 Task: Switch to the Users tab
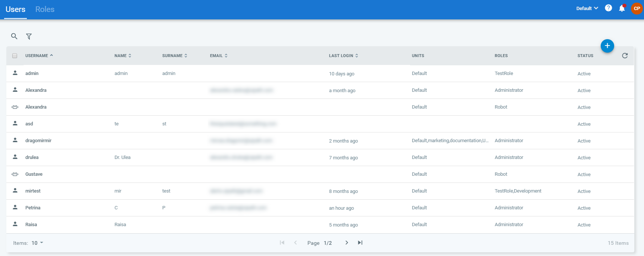pyautogui.click(x=15, y=9)
